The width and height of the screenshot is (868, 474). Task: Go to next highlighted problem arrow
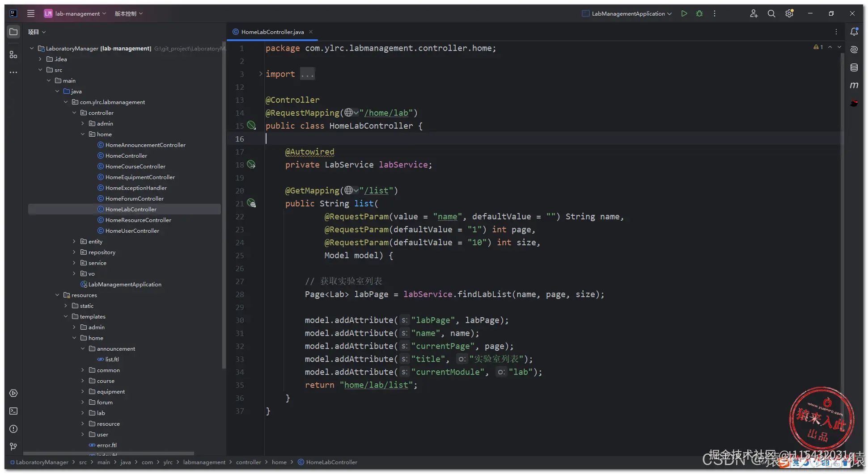[839, 47]
